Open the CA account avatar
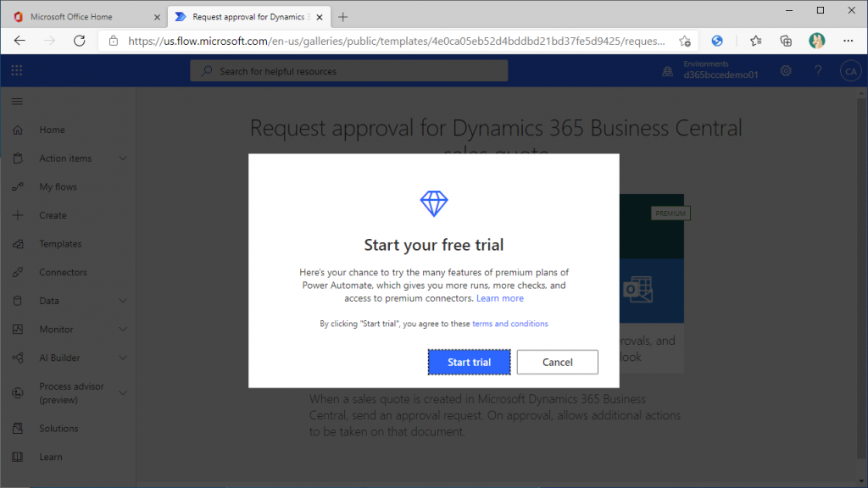 tap(850, 71)
